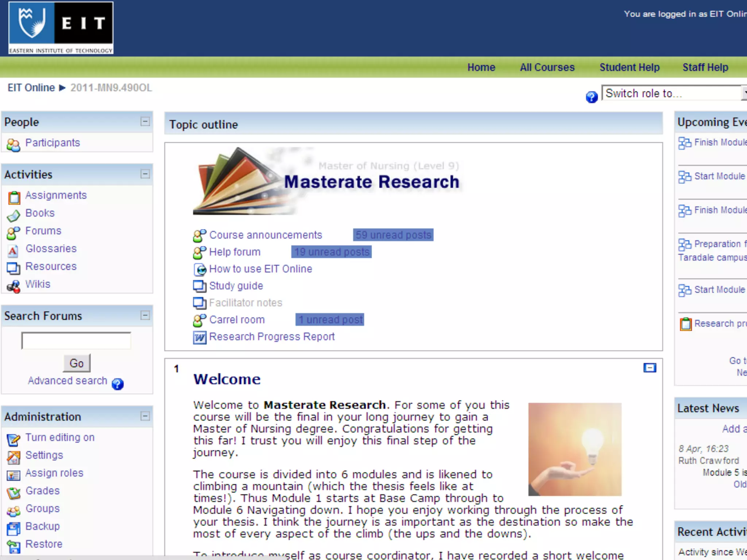Open All Courses in navigation bar
The image size is (747, 560).
coord(547,67)
